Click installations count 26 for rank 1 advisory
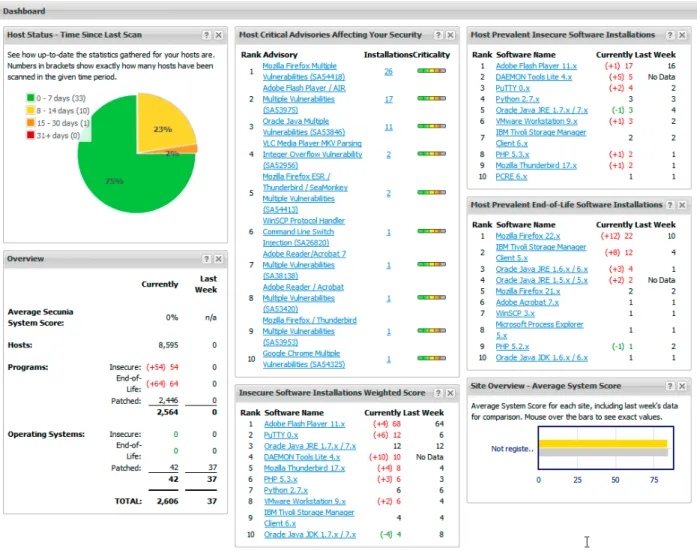Viewport: 697px width, 551px height. pyautogui.click(x=389, y=72)
